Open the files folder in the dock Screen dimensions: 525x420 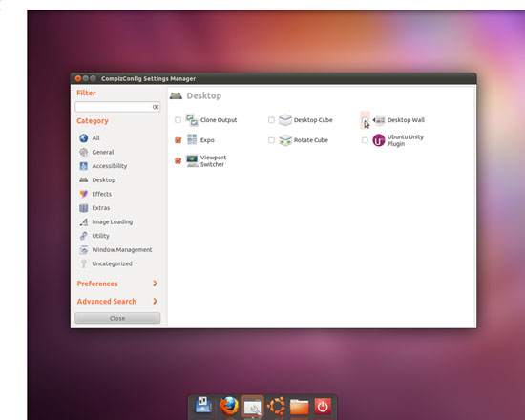[299, 407]
